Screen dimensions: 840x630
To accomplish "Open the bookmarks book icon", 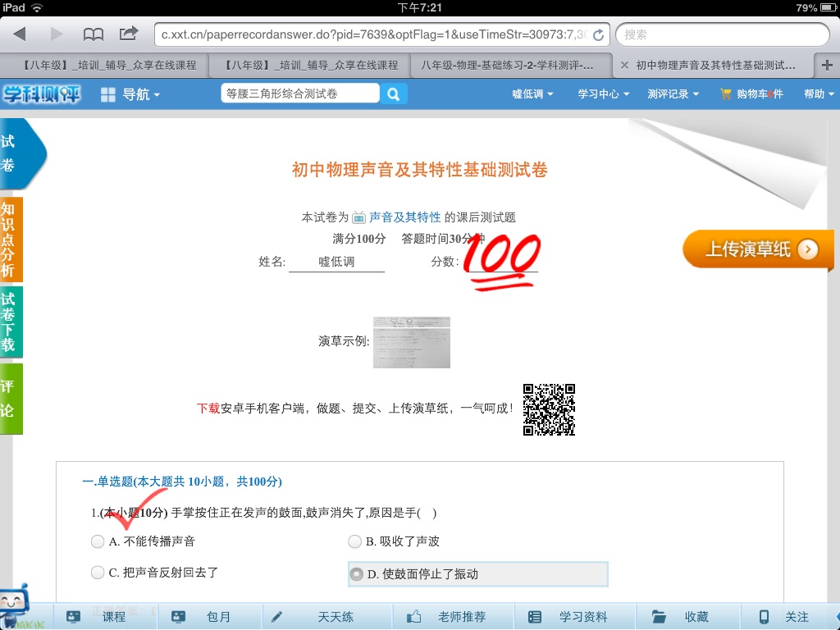I will point(94,34).
